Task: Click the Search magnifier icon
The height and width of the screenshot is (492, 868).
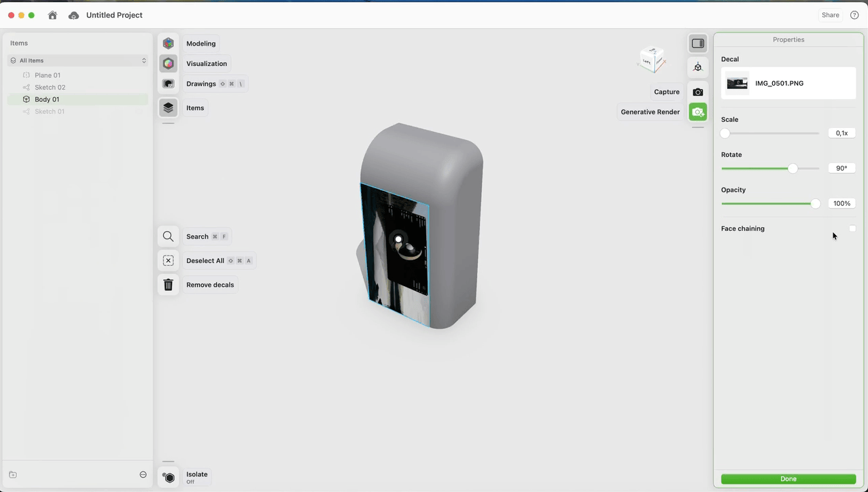Action: pyautogui.click(x=169, y=236)
